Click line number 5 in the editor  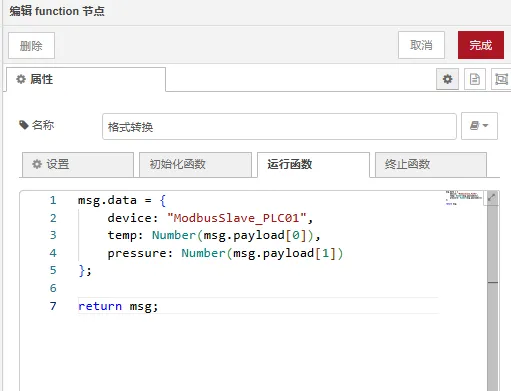(53, 270)
